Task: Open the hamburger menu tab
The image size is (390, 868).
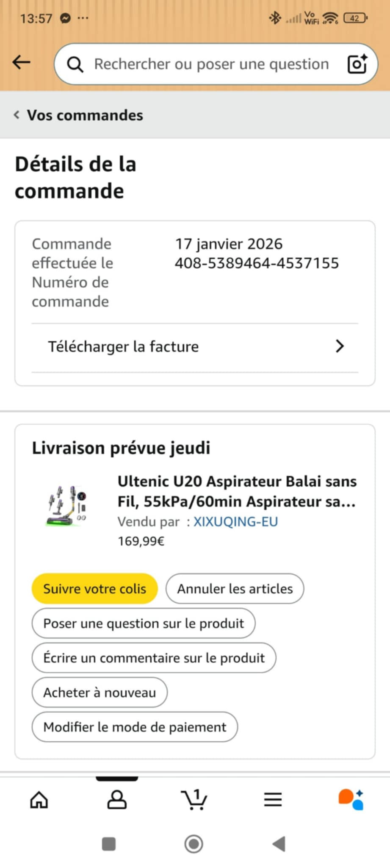Action: click(x=273, y=800)
